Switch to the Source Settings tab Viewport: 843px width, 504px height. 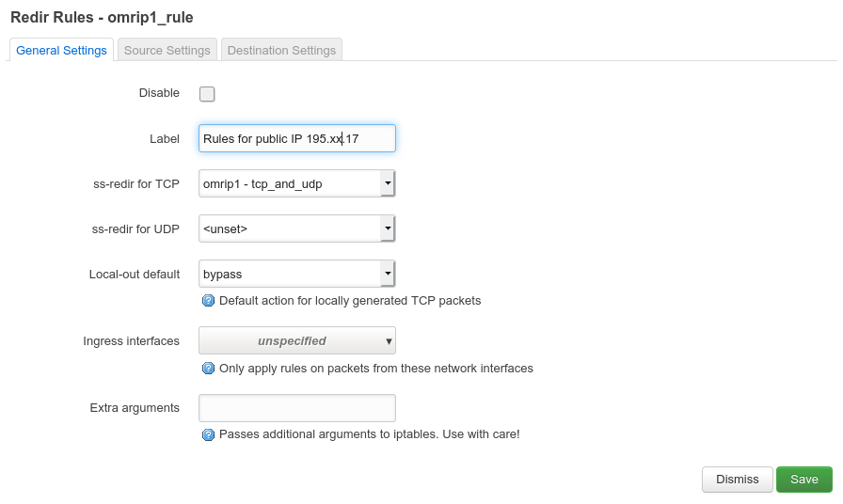point(167,50)
